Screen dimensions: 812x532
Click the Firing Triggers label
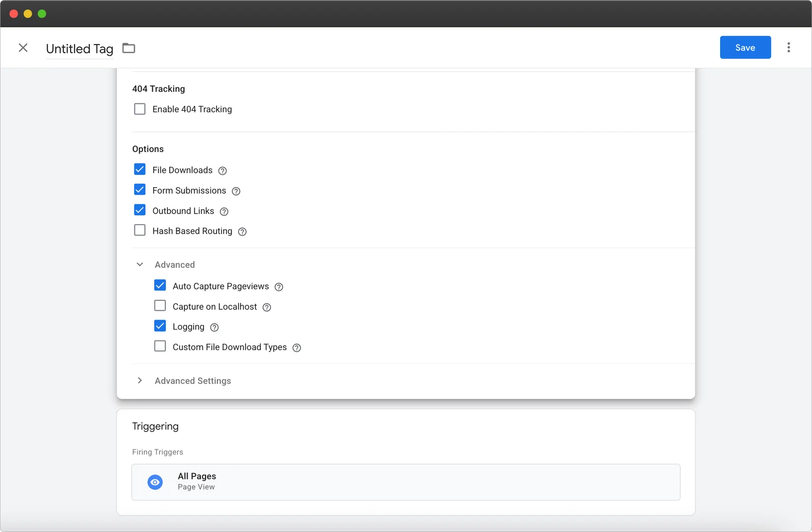(x=157, y=452)
